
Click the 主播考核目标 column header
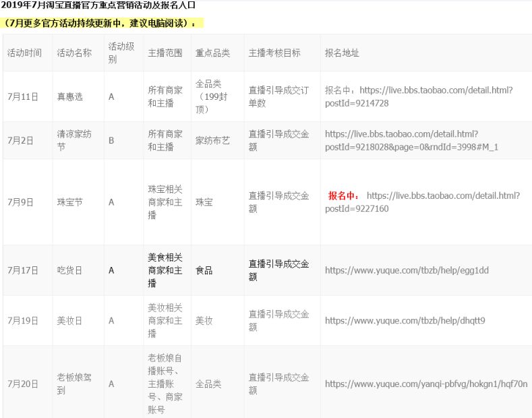[274, 53]
